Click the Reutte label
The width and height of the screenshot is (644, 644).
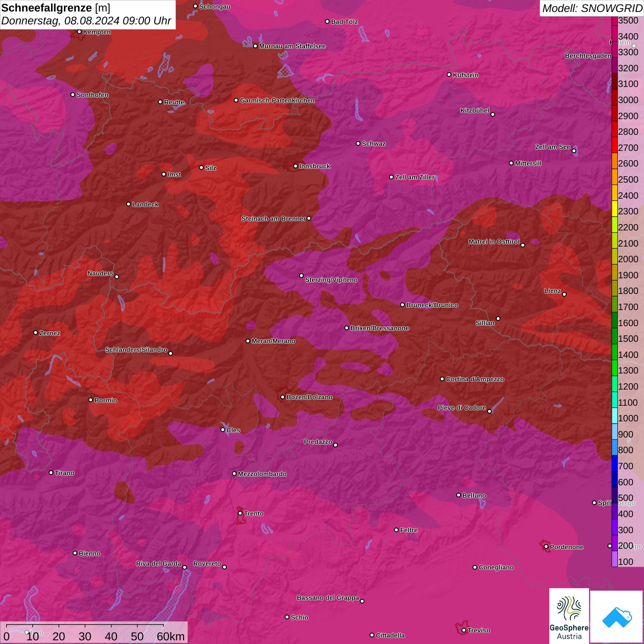click(174, 102)
